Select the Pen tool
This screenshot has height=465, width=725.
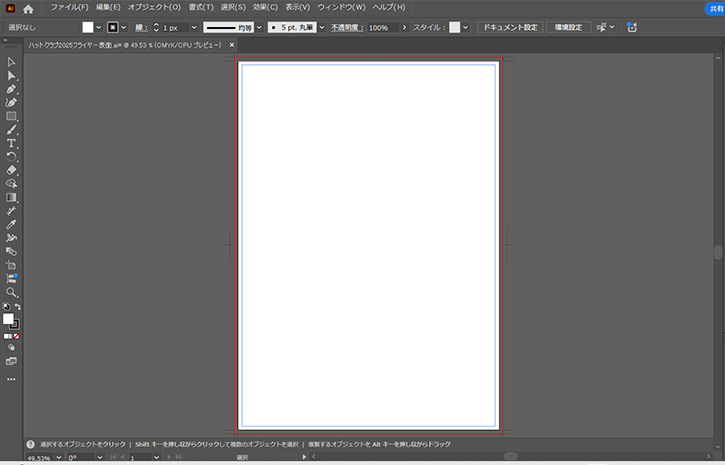point(11,89)
